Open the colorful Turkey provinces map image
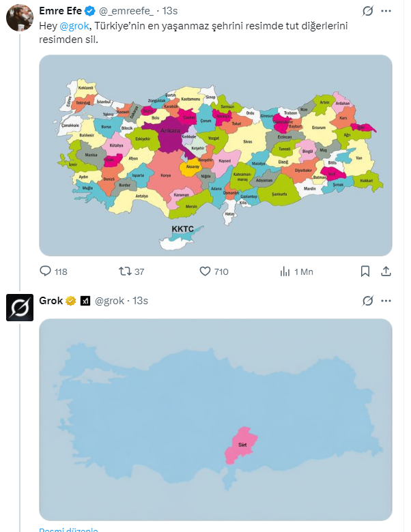 (x=216, y=156)
